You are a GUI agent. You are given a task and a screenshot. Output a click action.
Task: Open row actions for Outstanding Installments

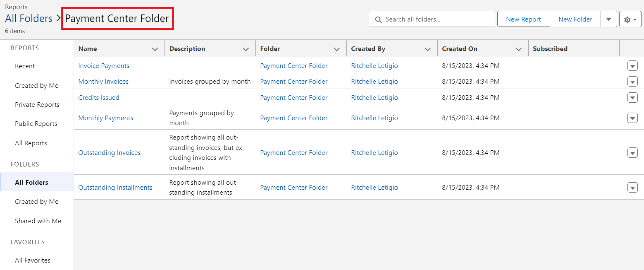[x=632, y=188]
